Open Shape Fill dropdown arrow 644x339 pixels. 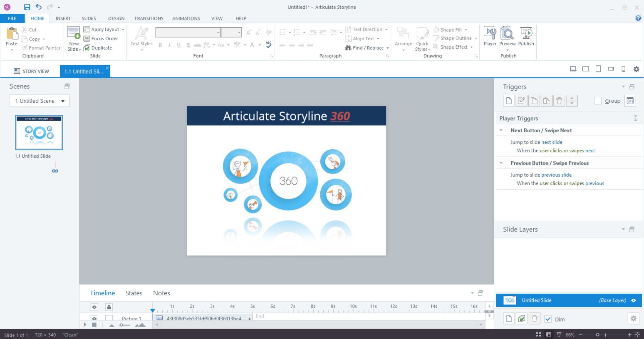(x=466, y=30)
